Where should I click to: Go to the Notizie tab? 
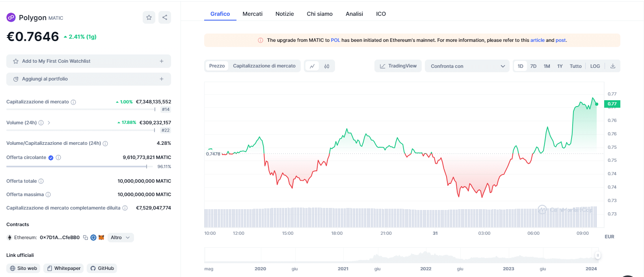click(x=285, y=14)
